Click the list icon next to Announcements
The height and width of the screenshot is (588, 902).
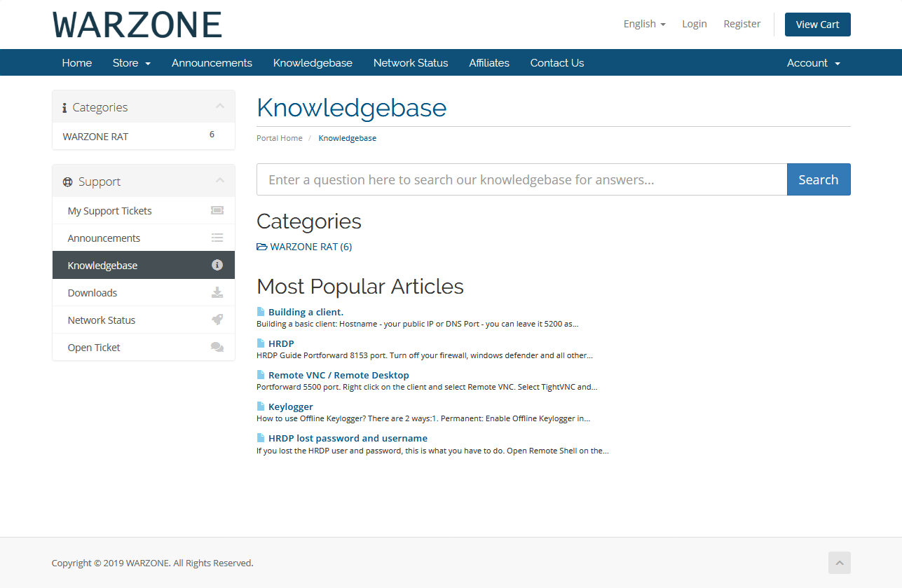(217, 238)
